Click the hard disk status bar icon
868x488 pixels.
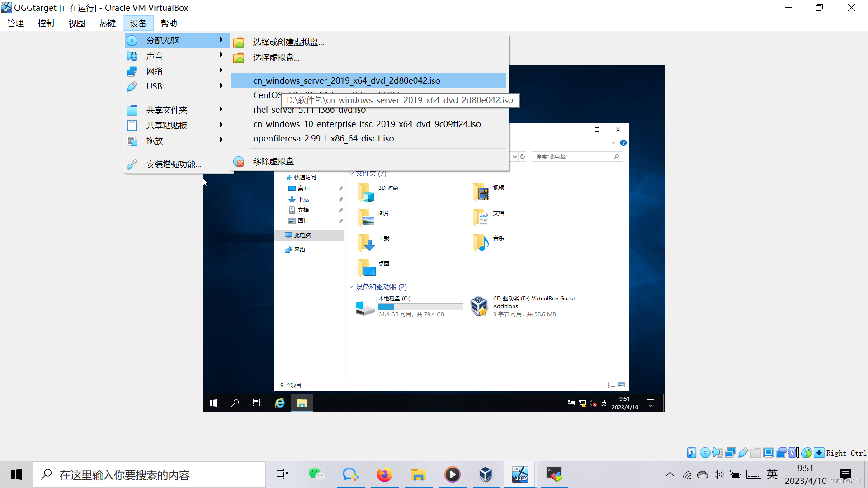tap(692, 453)
